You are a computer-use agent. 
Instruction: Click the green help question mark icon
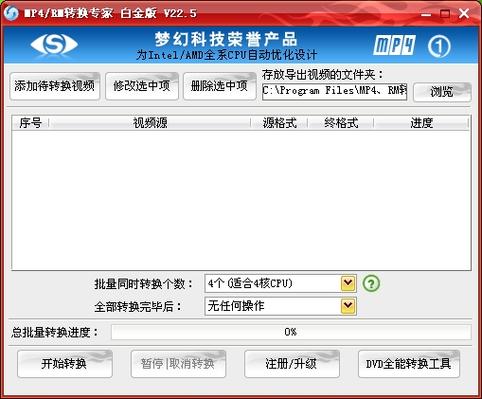pyautogui.click(x=371, y=284)
